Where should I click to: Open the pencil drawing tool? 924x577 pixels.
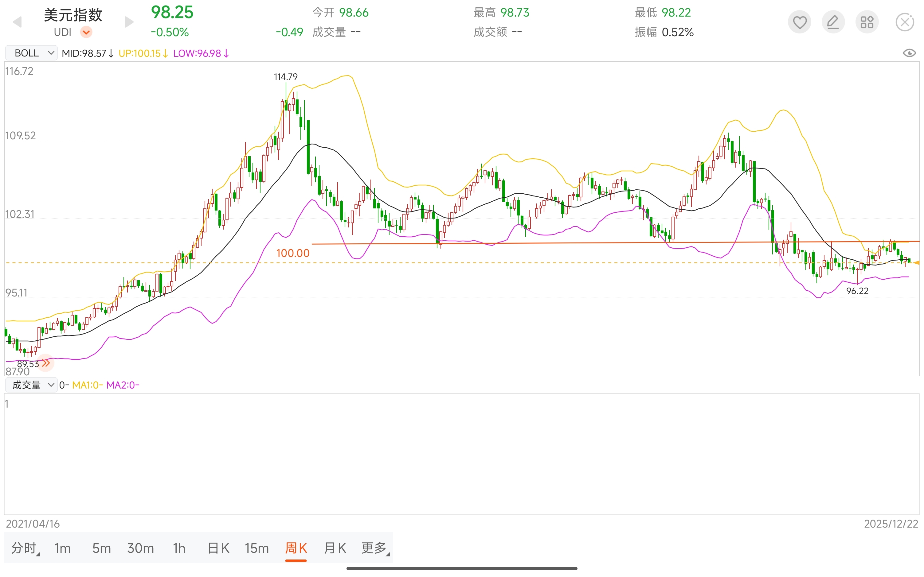833,22
